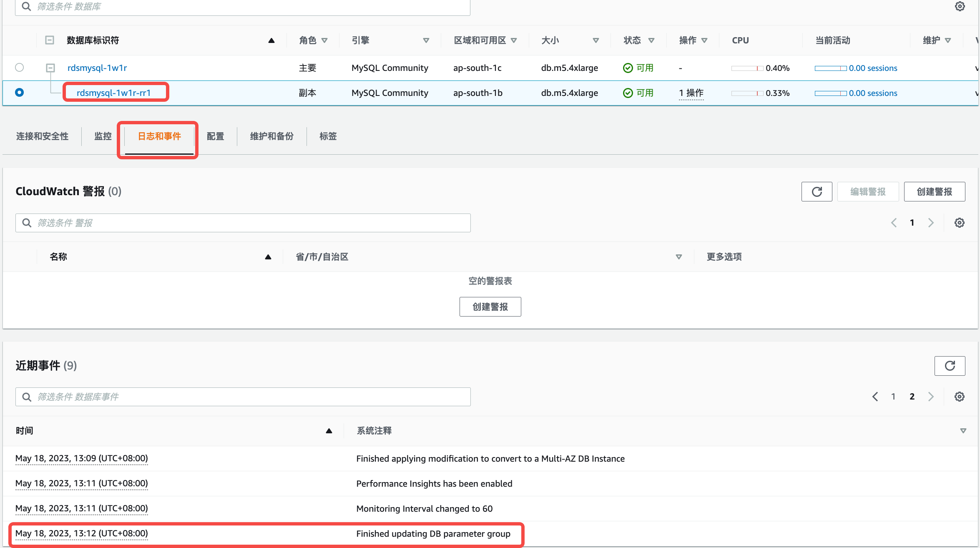Select rdsmysql-1w1r radio button
The image size is (980, 548).
[19, 68]
